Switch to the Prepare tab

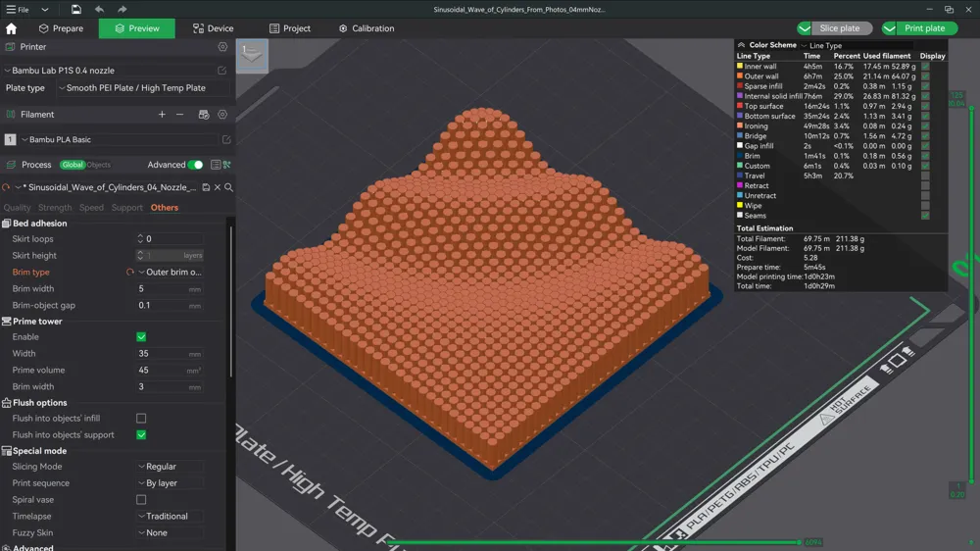pyautogui.click(x=59, y=28)
